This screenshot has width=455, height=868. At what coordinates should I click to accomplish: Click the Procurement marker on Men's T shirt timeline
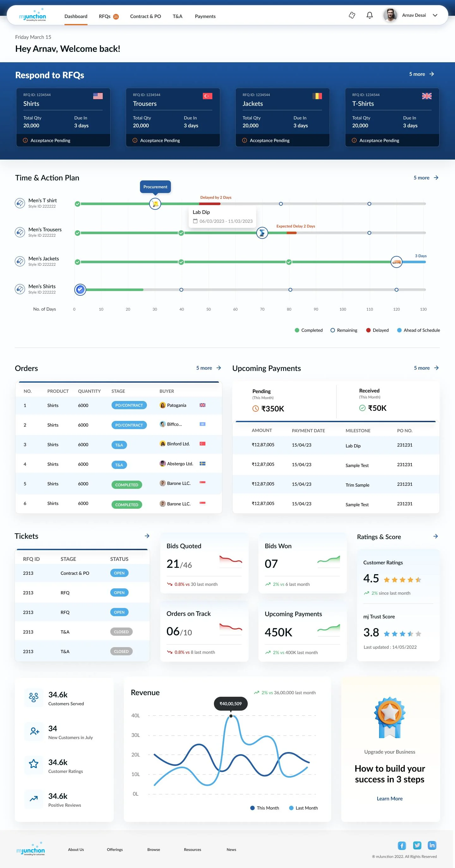point(155,203)
